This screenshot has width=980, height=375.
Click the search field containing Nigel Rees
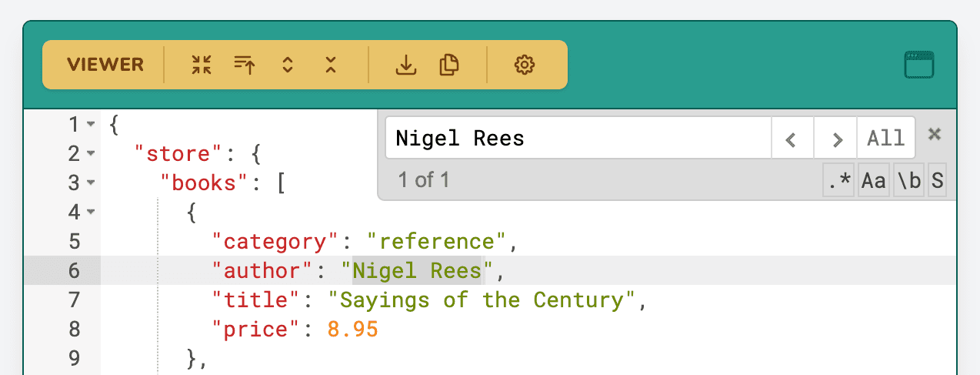(577, 139)
